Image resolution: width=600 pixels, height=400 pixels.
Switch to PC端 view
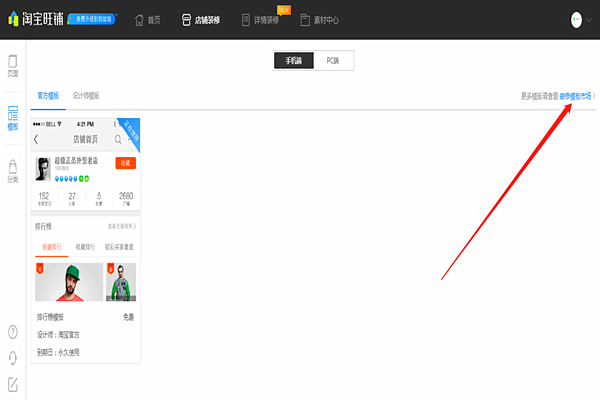tap(333, 61)
